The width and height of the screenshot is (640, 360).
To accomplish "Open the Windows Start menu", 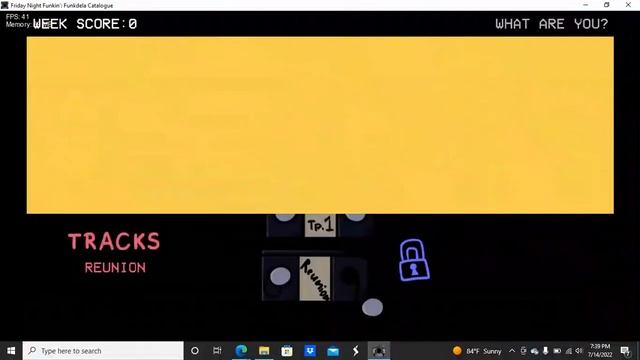I will click(11, 351).
